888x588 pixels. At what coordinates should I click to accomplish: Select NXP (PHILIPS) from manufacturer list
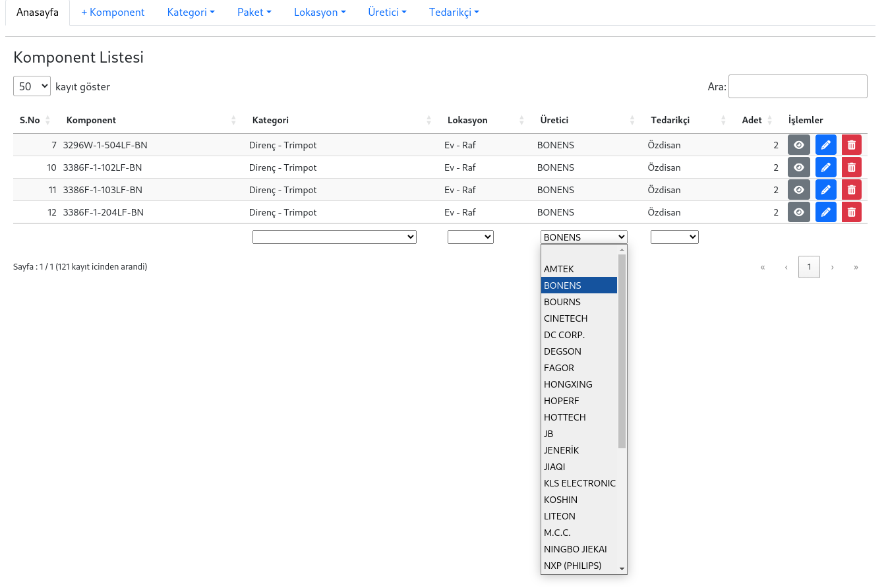pos(579,566)
